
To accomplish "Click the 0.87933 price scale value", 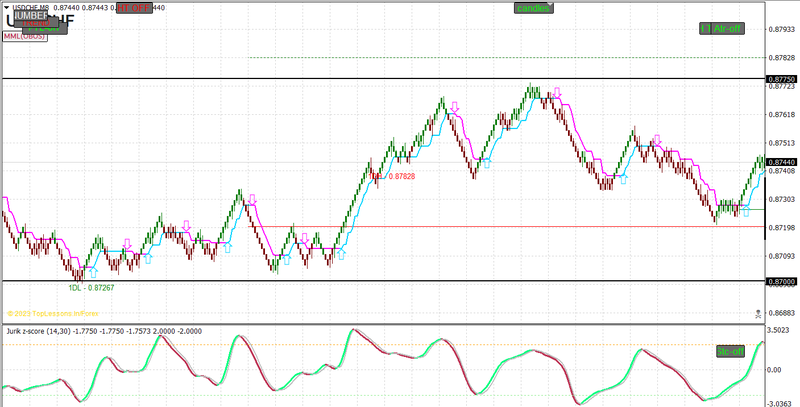I will [782, 29].
